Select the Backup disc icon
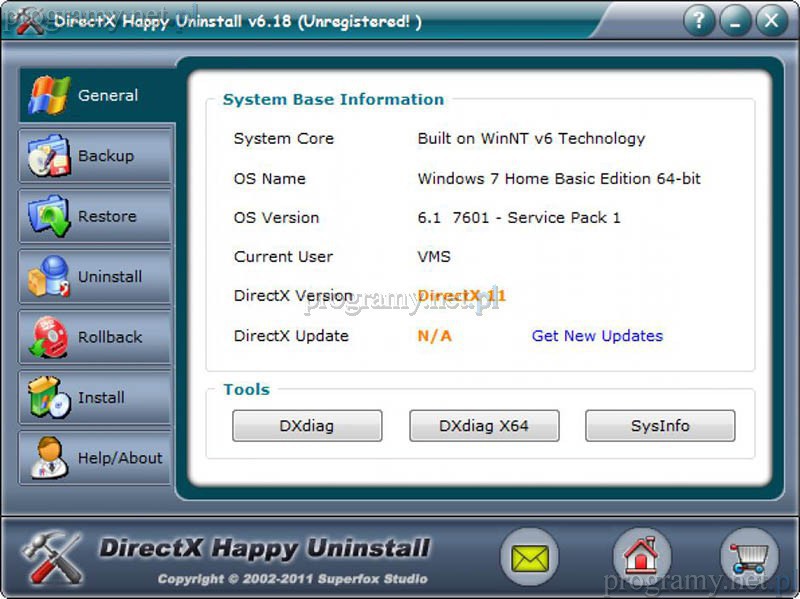The image size is (800, 599). (48, 156)
